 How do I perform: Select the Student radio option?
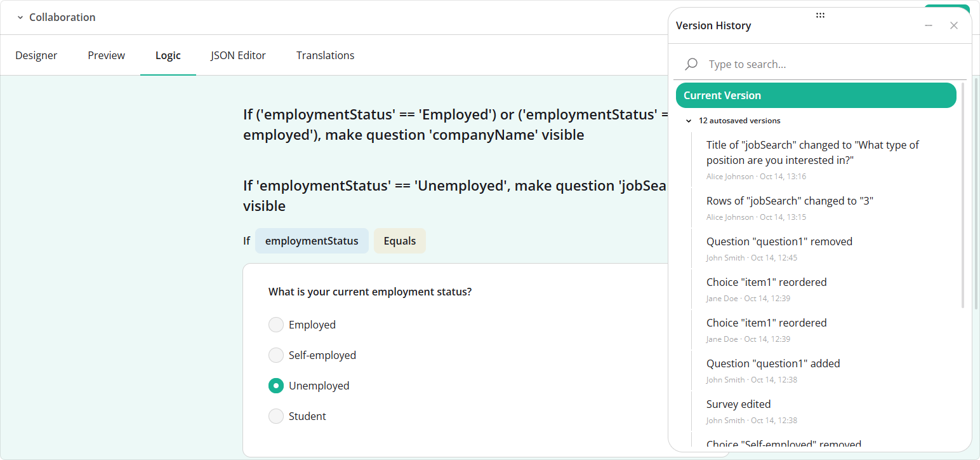click(275, 416)
